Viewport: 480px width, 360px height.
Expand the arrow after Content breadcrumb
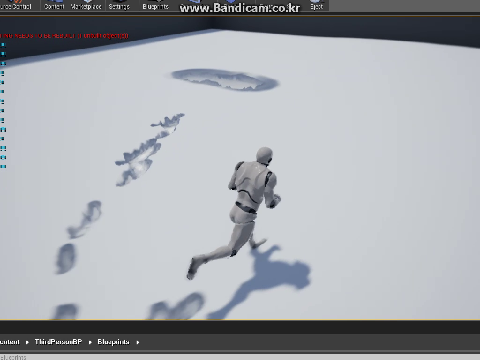27,342
